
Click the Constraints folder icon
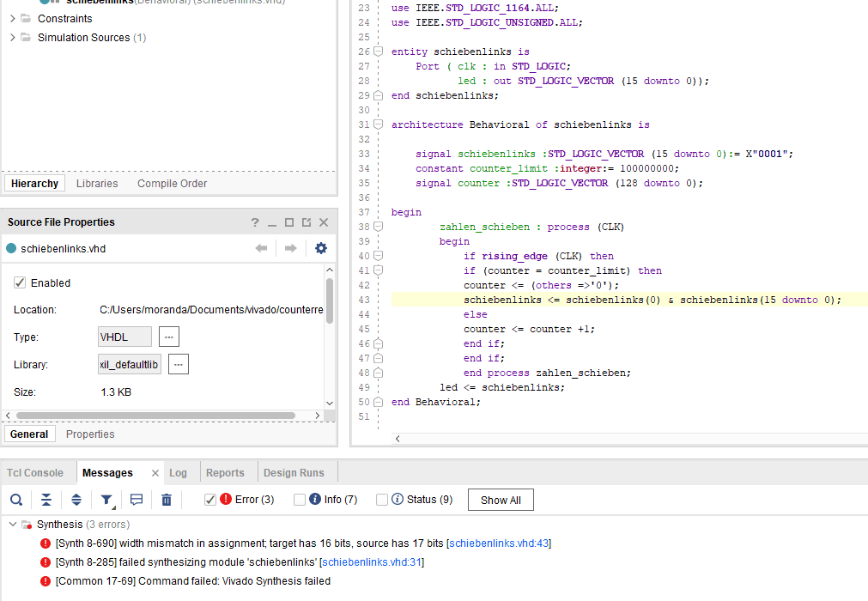pos(26,18)
